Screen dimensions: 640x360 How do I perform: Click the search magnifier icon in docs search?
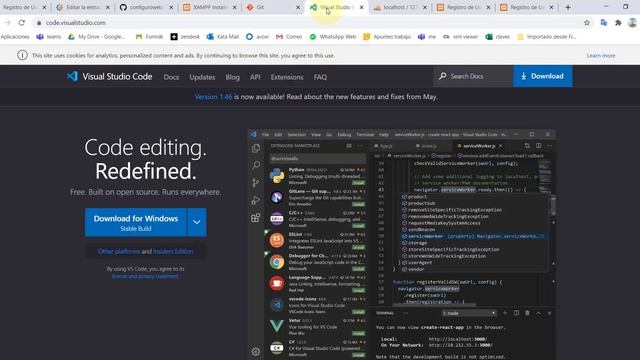[442, 76]
